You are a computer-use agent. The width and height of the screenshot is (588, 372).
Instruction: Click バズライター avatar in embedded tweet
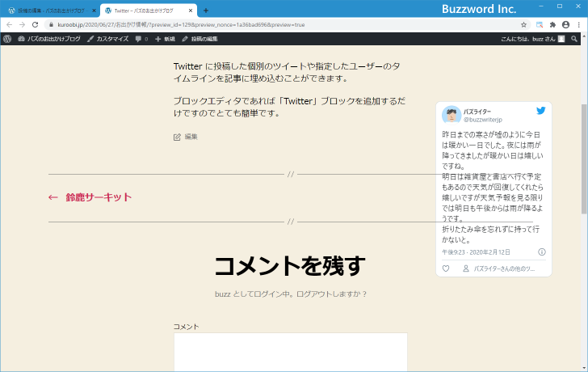[x=451, y=115]
